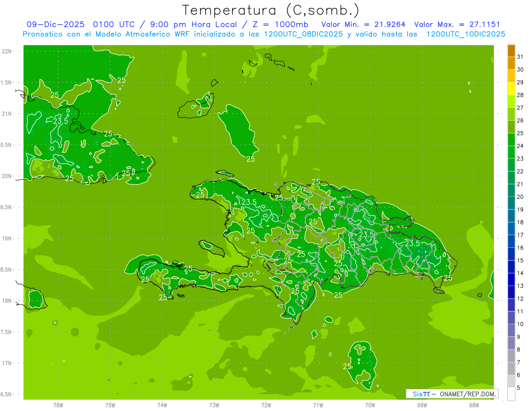Click the title 'Temperatura (C,somb.)'
The image size is (532, 411).
pos(271,11)
